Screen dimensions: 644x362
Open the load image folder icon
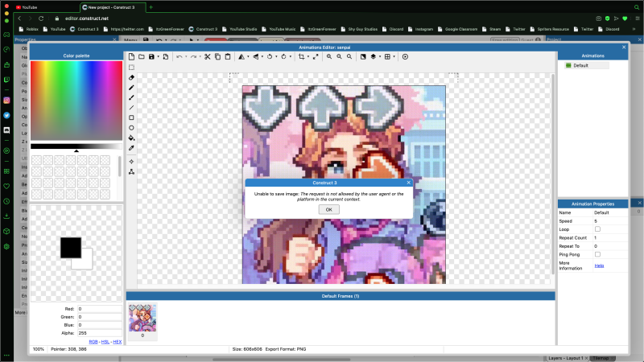click(142, 56)
